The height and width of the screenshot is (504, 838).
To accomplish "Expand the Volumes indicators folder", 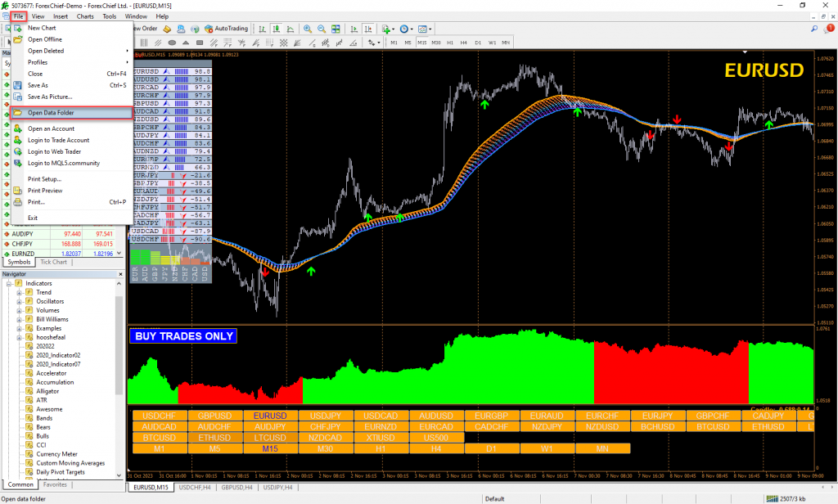I will pos(20,311).
